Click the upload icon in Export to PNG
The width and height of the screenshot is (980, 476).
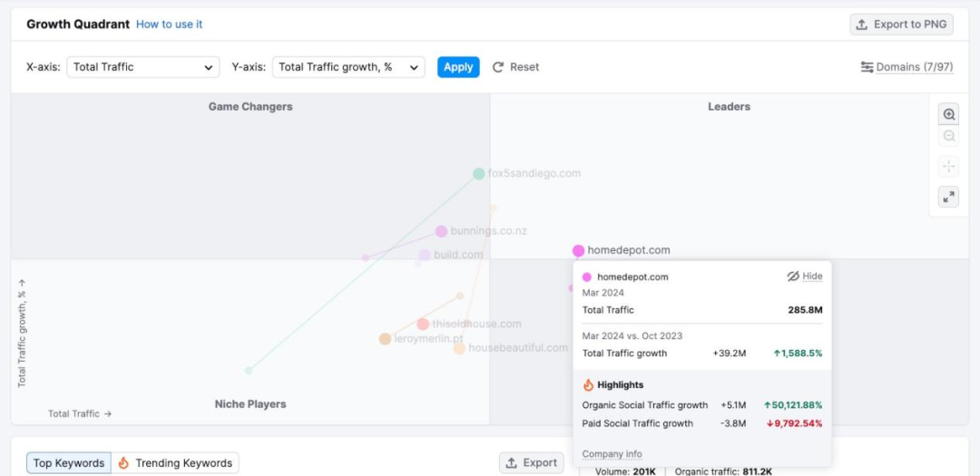pos(862,24)
